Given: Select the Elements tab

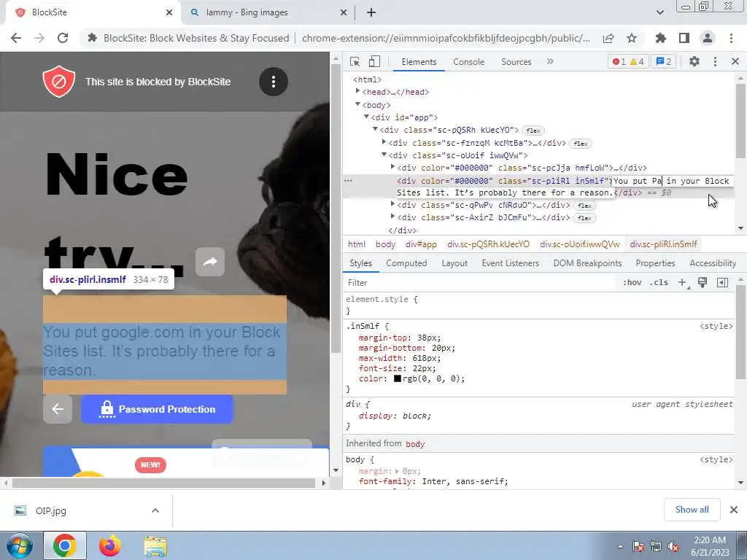Looking at the screenshot, I should coord(419,62).
